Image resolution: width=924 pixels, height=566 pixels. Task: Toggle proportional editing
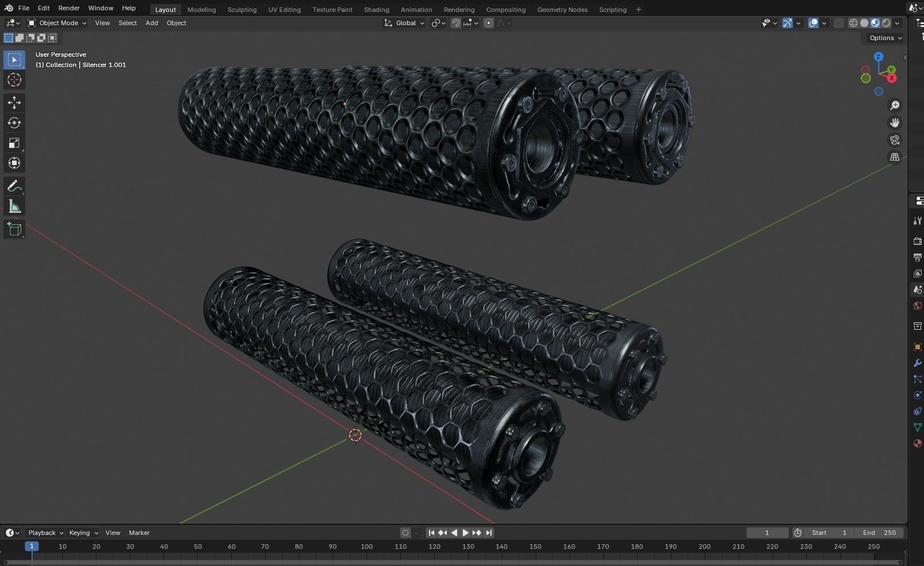click(x=489, y=23)
